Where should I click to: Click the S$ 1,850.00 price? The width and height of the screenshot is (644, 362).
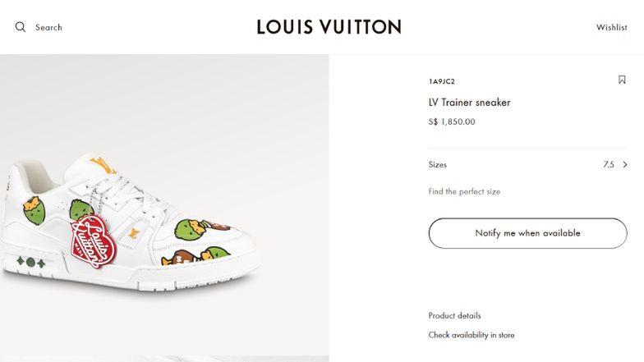(452, 121)
